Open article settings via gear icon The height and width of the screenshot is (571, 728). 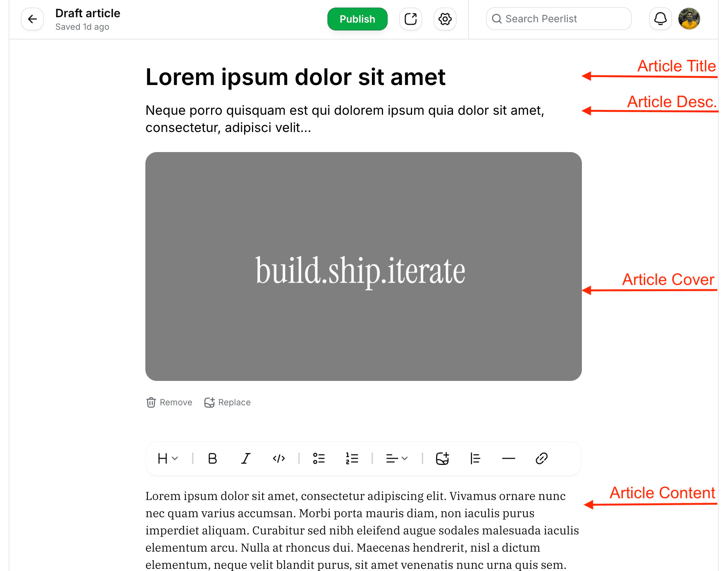click(446, 19)
